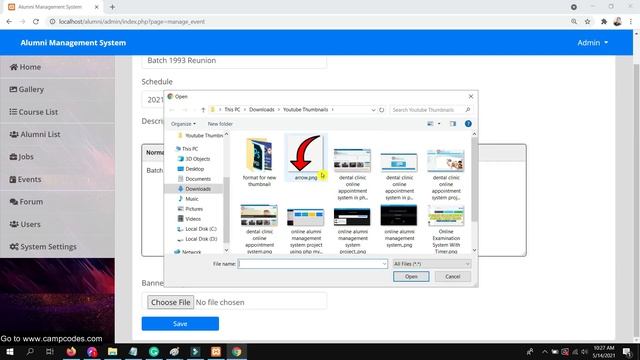Cancel the file open dialog
Viewport: 640px width, 360px height.
(452, 277)
